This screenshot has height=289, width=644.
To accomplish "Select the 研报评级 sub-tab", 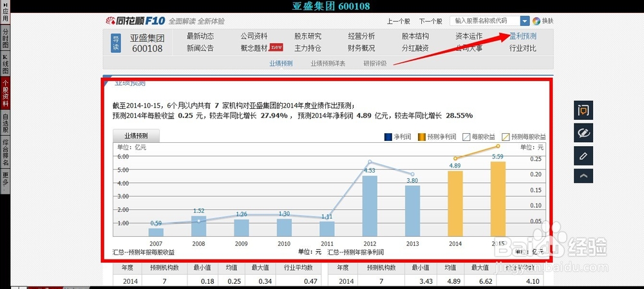I will click(x=375, y=64).
